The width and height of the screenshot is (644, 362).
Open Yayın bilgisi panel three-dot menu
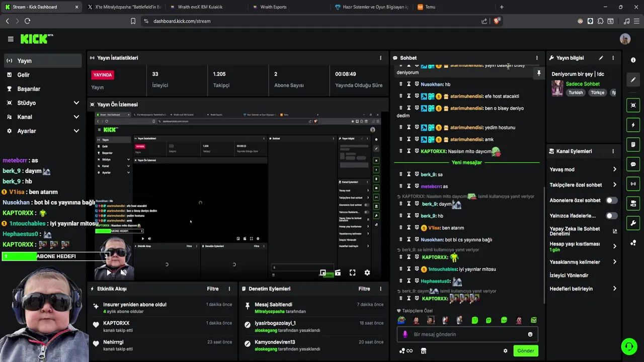click(613, 58)
